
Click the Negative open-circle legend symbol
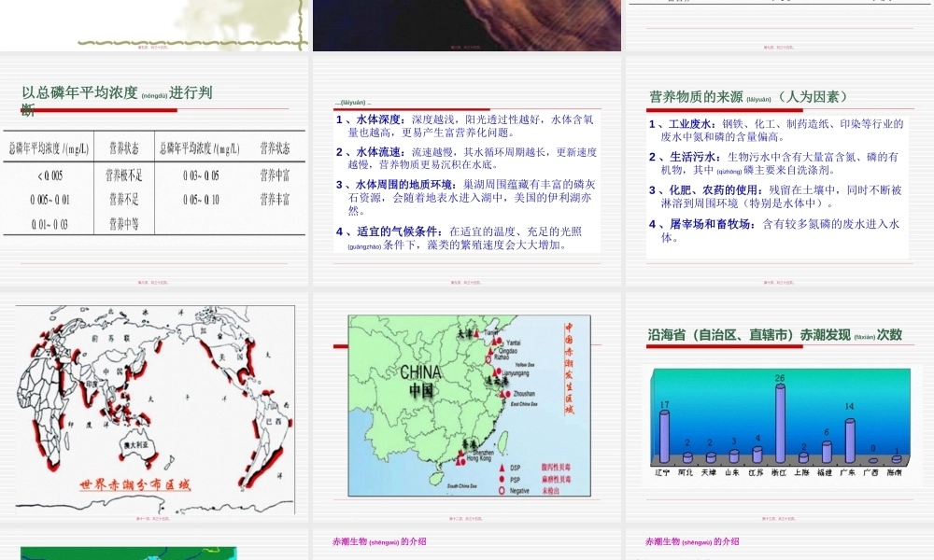click(502, 490)
